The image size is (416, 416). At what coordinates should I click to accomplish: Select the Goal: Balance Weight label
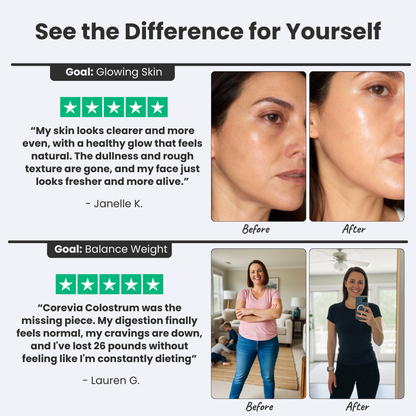tap(109, 250)
